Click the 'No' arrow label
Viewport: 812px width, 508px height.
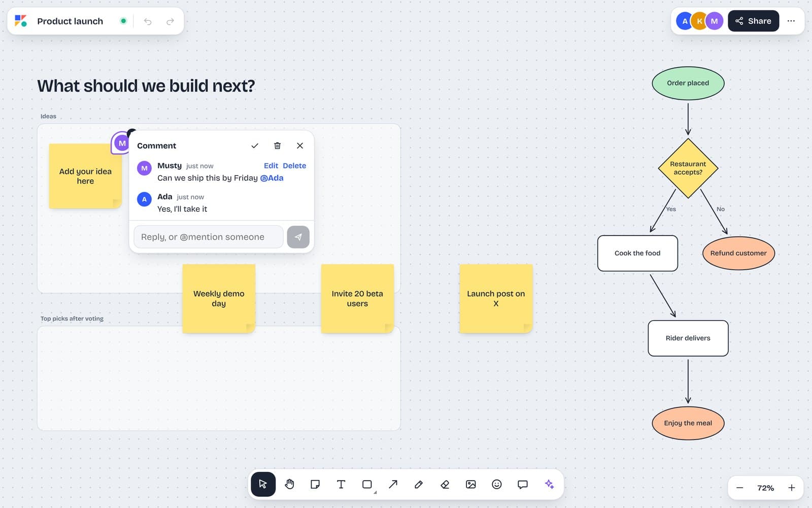click(x=721, y=209)
